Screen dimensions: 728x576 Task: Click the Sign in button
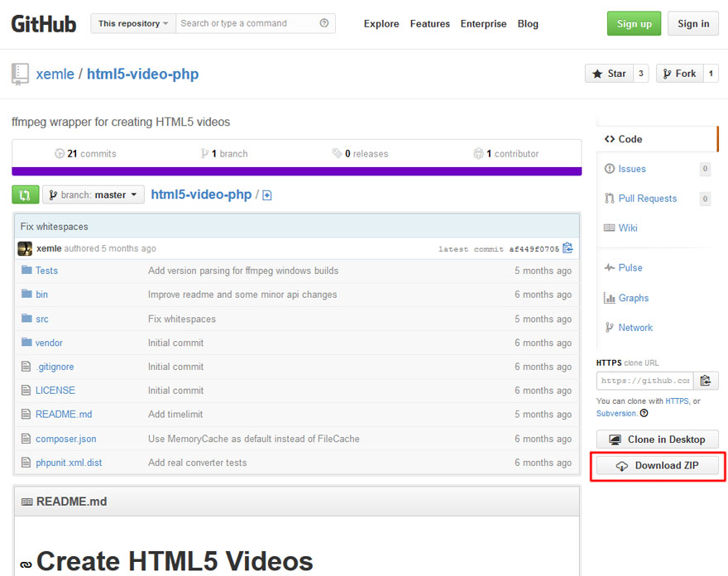[x=693, y=23]
